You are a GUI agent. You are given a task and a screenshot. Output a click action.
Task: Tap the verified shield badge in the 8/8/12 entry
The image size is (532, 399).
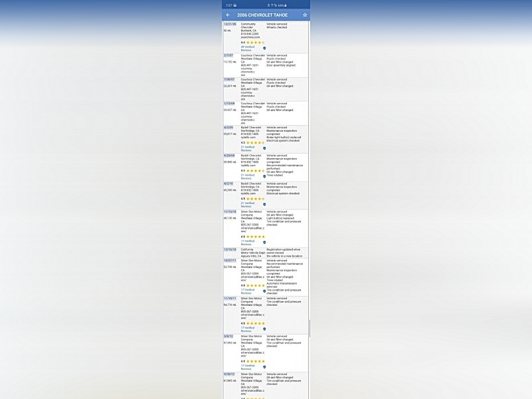click(264, 367)
